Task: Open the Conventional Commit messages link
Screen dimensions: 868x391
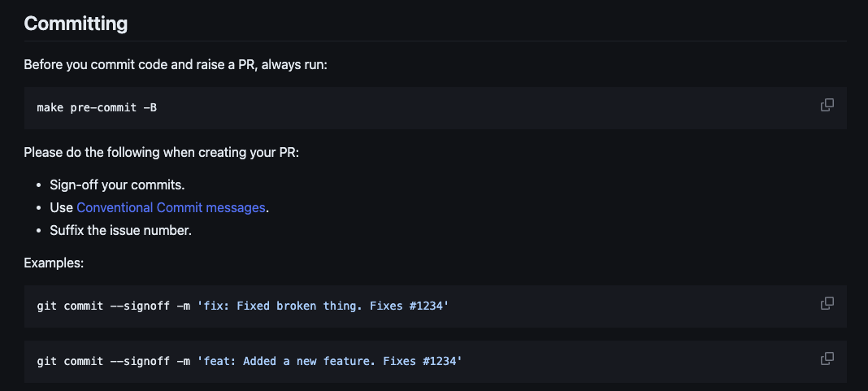Action: pyautogui.click(x=171, y=207)
